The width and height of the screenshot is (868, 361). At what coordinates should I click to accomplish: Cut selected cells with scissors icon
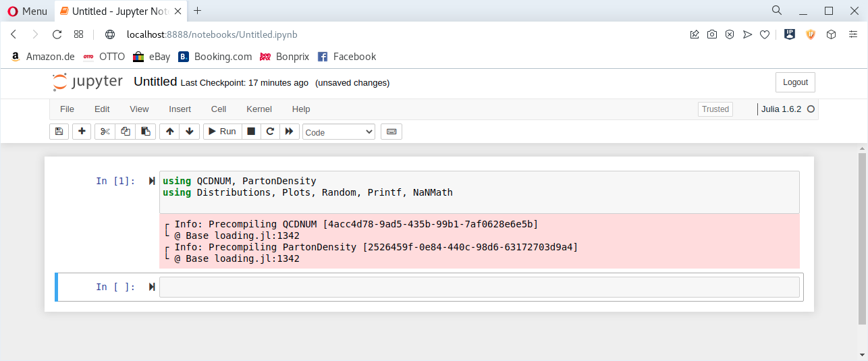coord(105,132)
